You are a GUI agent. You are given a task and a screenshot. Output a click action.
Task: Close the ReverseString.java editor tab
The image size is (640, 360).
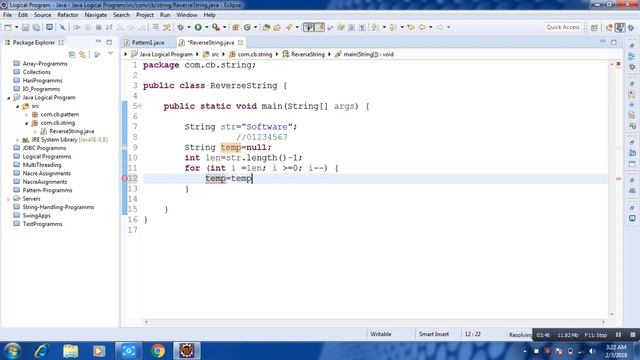pos(240,42)
